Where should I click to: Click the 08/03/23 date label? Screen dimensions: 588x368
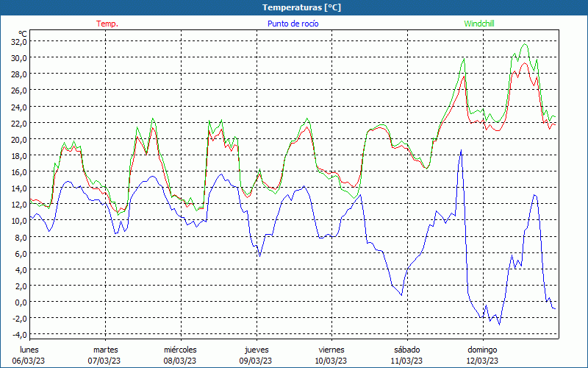[180, 361]
